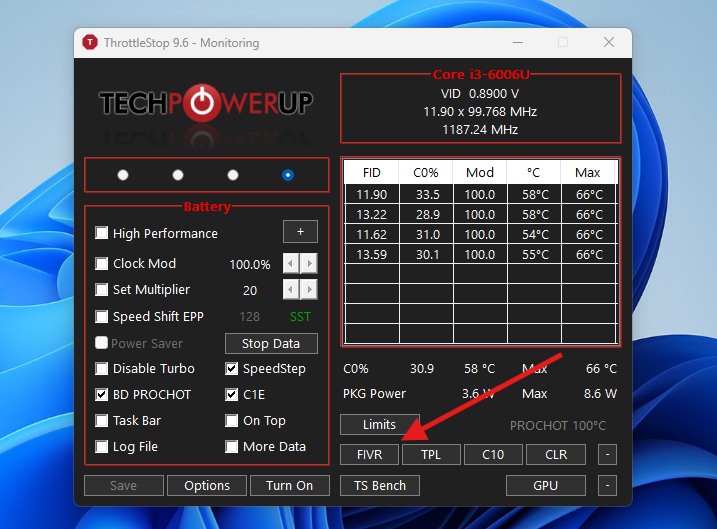The image size is (717, 529).
Task: Click the C0% column header
Action: click(x=426, y=172)
